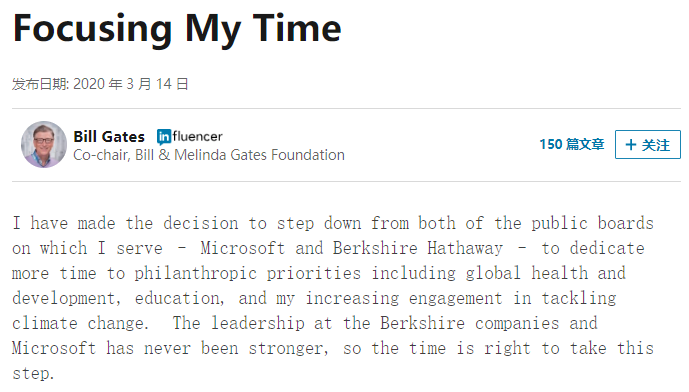Click Bill Gates' round profile photo
The width and height of the screenshot is (689, 392).
coord(44,144)
